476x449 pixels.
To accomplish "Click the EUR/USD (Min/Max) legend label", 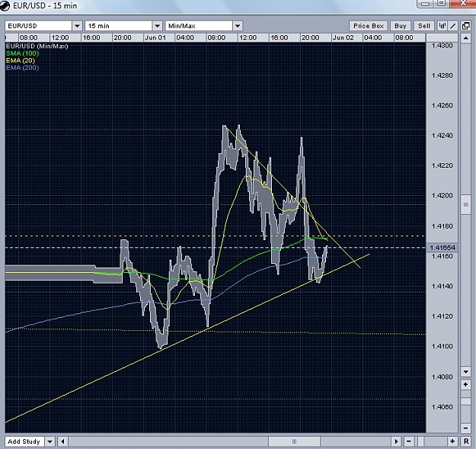I will [x=37, y=47].
